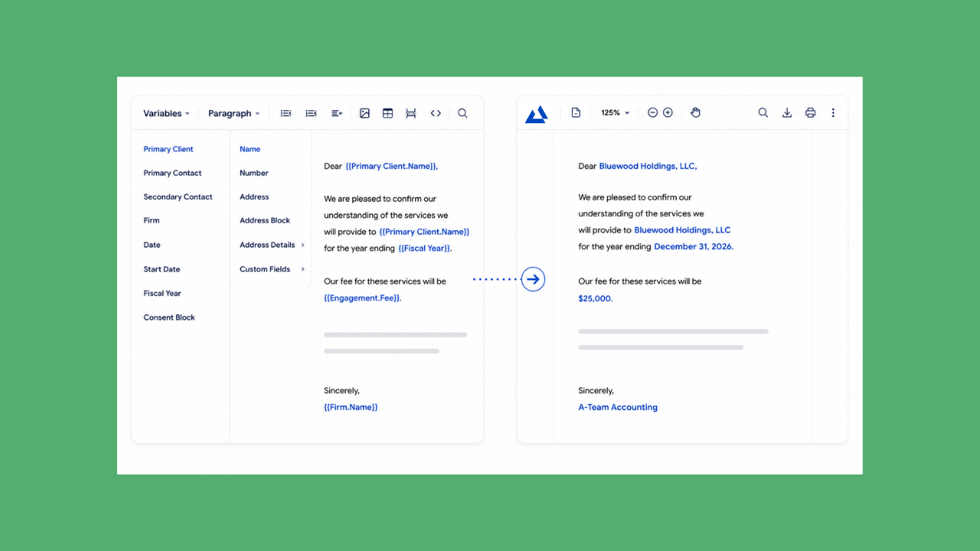Click the code brackets icon
Image resolution: width=980 pixels, height=551 pixels.
pos(436,113)
